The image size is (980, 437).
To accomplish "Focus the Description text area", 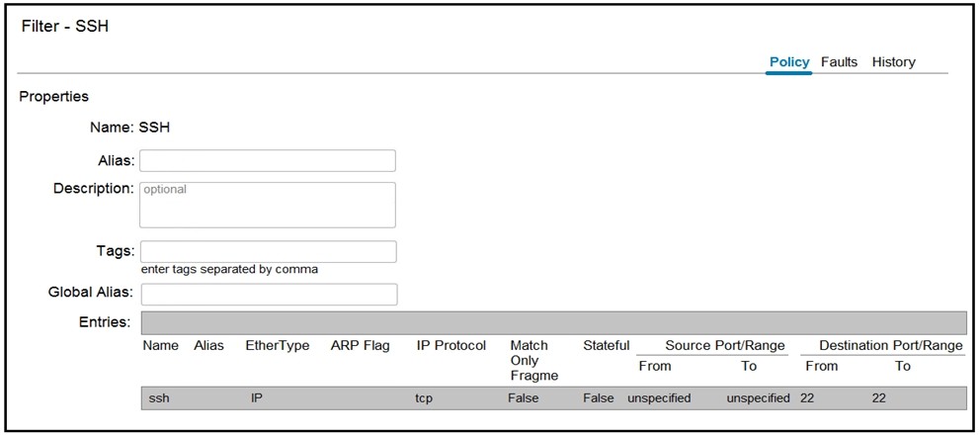I will (268, 205).
